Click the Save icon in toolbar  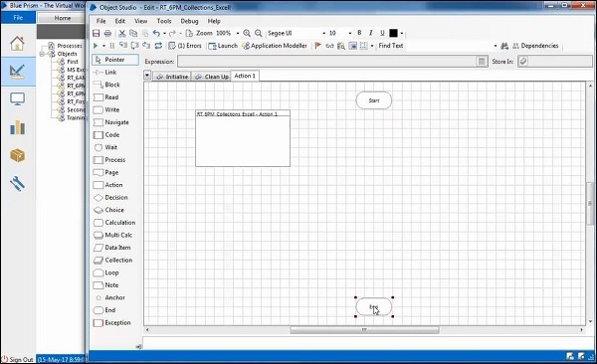[96, 33]
